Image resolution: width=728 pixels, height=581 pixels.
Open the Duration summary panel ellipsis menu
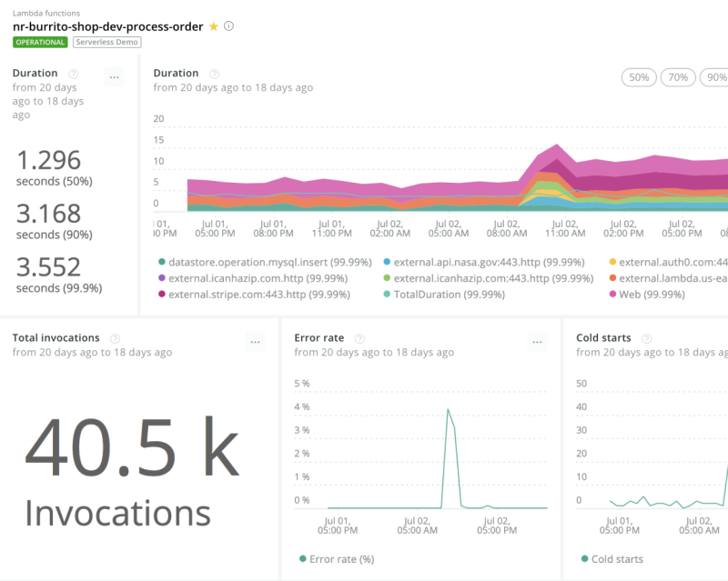[115, 77]
